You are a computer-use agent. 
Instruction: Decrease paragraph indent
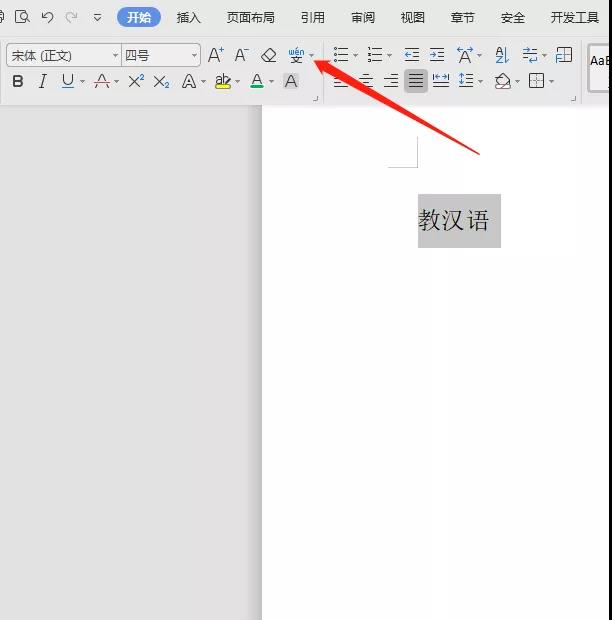click(412, 55)
